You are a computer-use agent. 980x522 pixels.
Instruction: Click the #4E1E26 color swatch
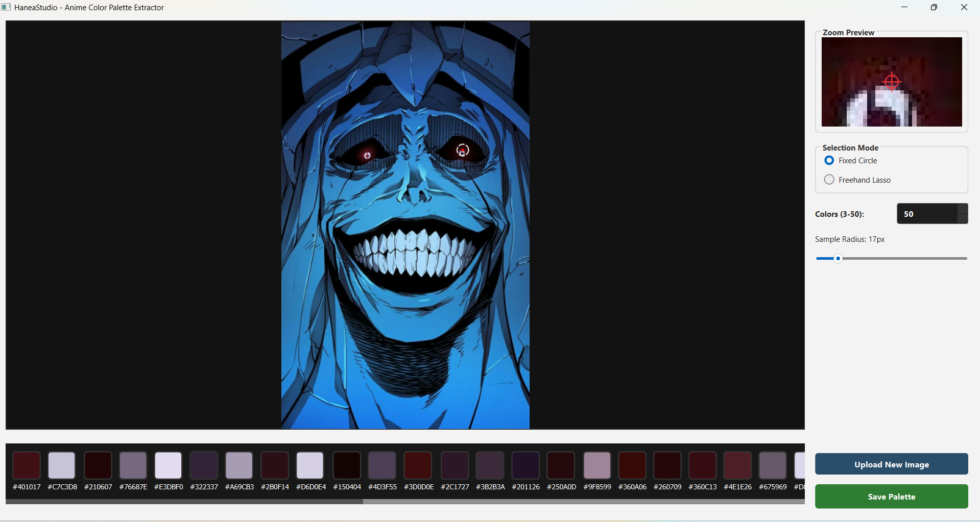pyautogui.click(x=737, y=465)
